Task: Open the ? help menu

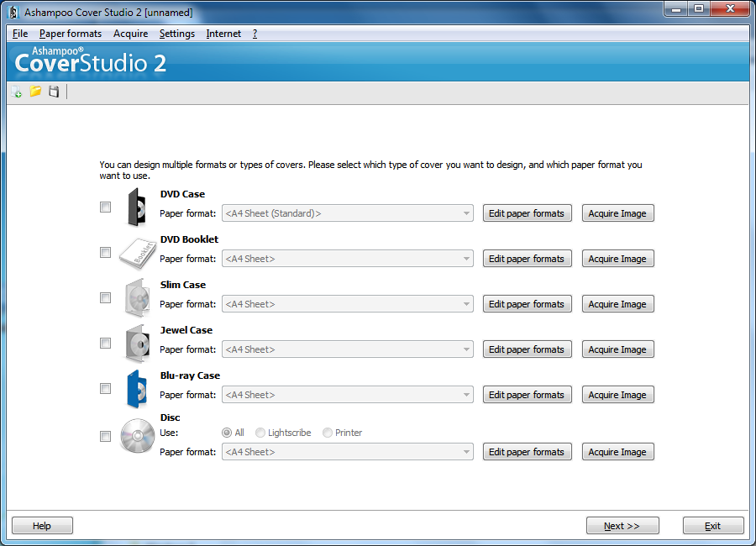Action: point(255,34)
